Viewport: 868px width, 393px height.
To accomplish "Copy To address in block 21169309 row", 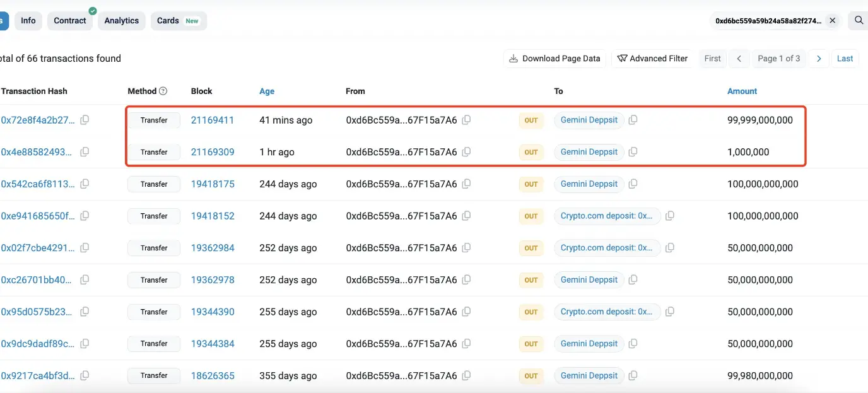I will (633, 152).
